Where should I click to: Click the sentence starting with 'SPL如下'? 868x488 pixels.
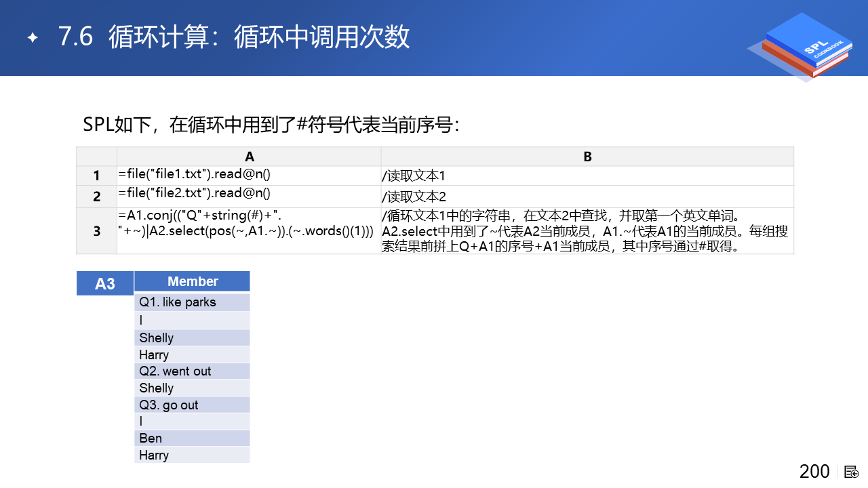(271, 125)
